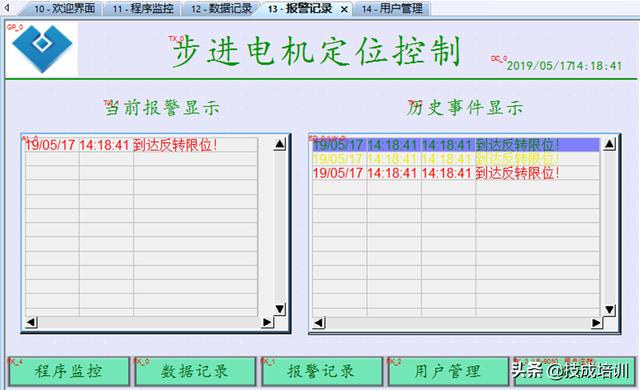The width and height of the screenshot is (640, 390).
Task: Click the 程序监控 button
Action: point(69,371)
